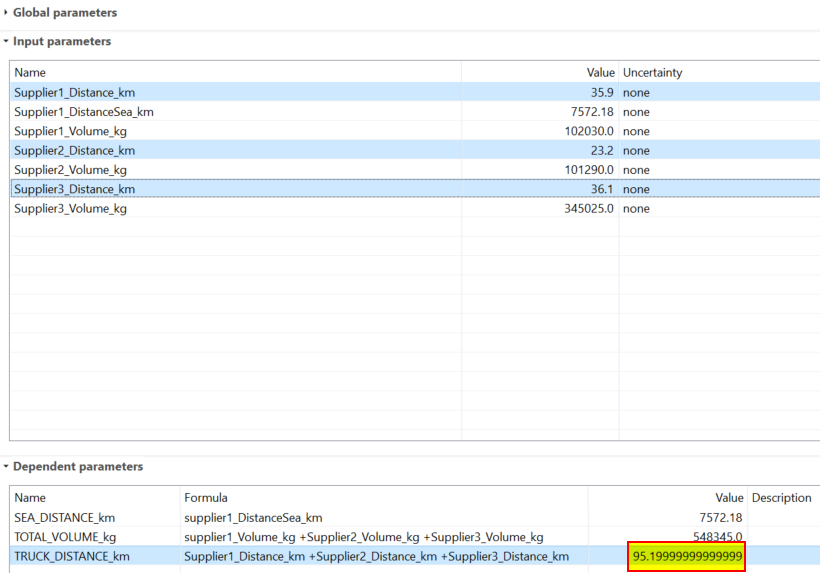Select the highlighted 95.19999999999999 value
Image resolution: width=820 pixels, height=573 pixels.
coord(687,556)
